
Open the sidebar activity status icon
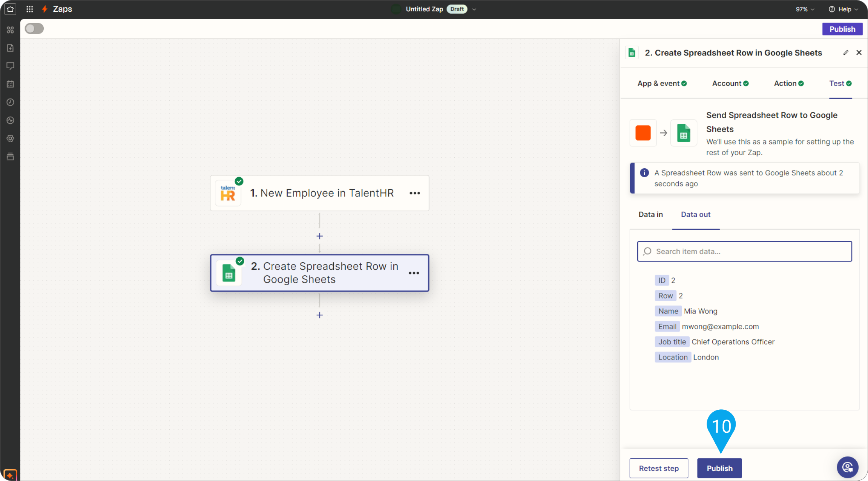[11, 120]
